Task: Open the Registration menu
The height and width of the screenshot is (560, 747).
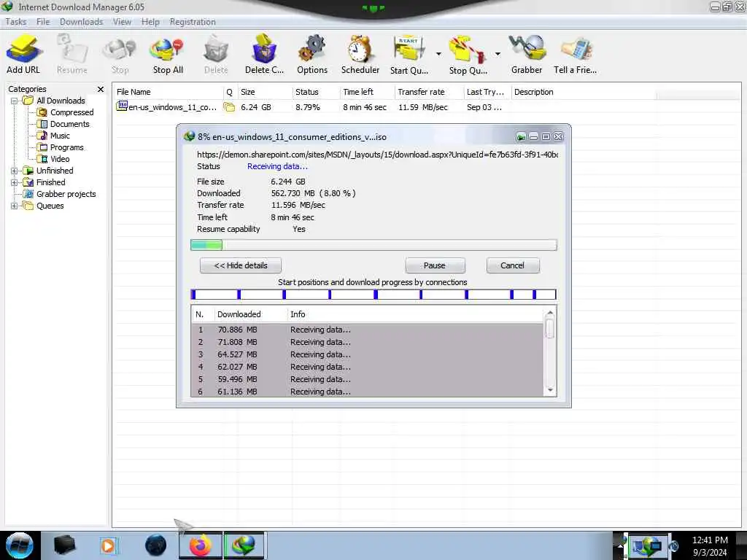Action: click(x=193, y=22)
